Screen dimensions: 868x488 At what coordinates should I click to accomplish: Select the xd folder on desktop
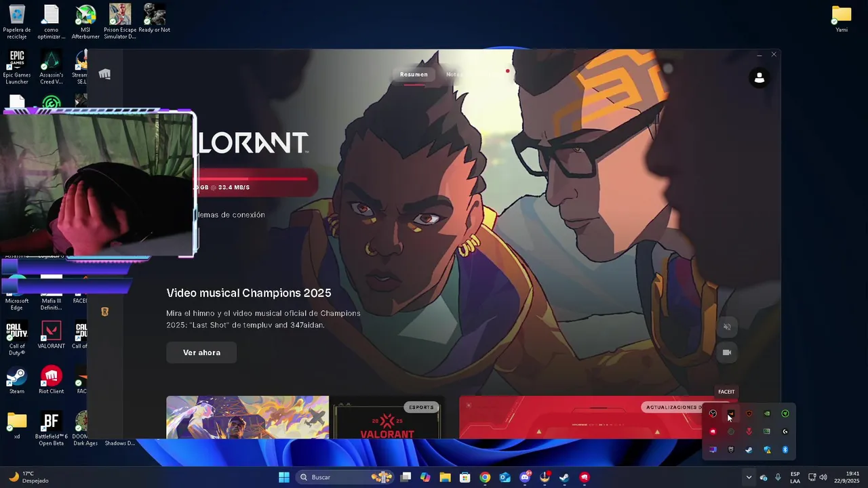[x=17, y=426]
